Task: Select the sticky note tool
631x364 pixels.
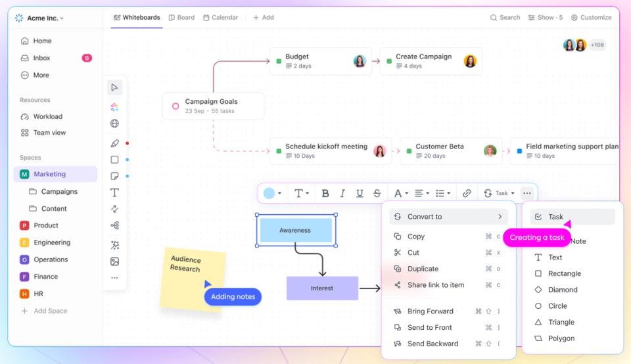Action: [114, 176]
